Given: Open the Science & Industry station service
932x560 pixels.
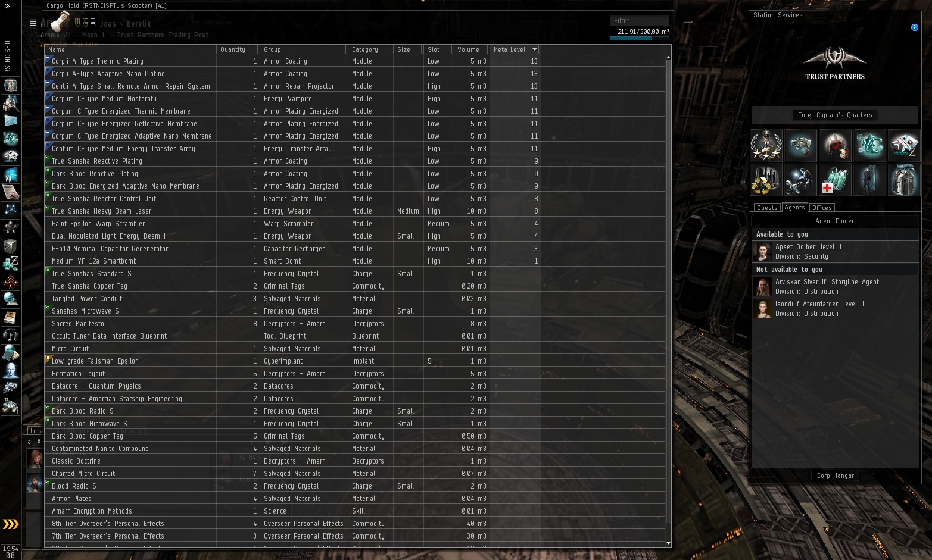Looking at the screenshot, I should pos(869,145).
